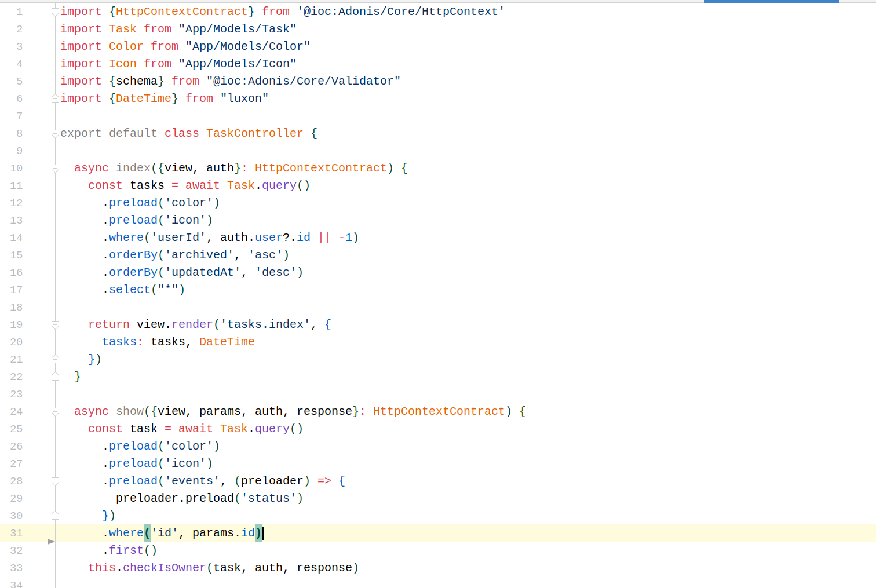Click the orderBy 'updatedAt' call

pos(133,272)
